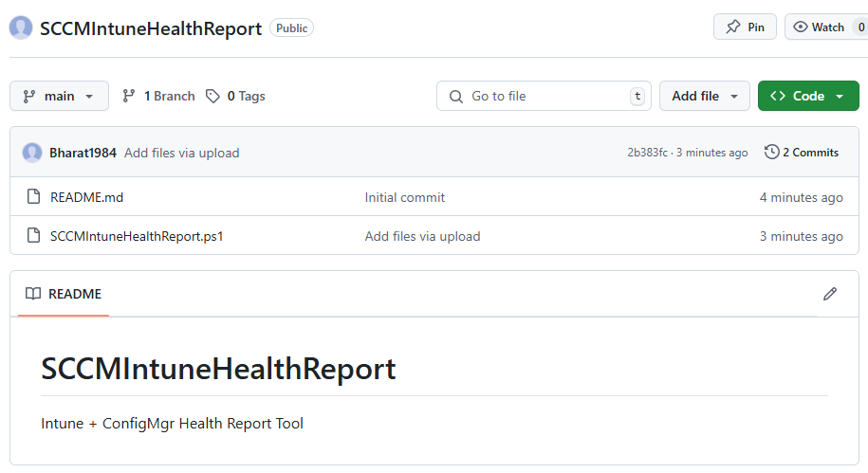Click the file icon for README.md

coord(34,196)
